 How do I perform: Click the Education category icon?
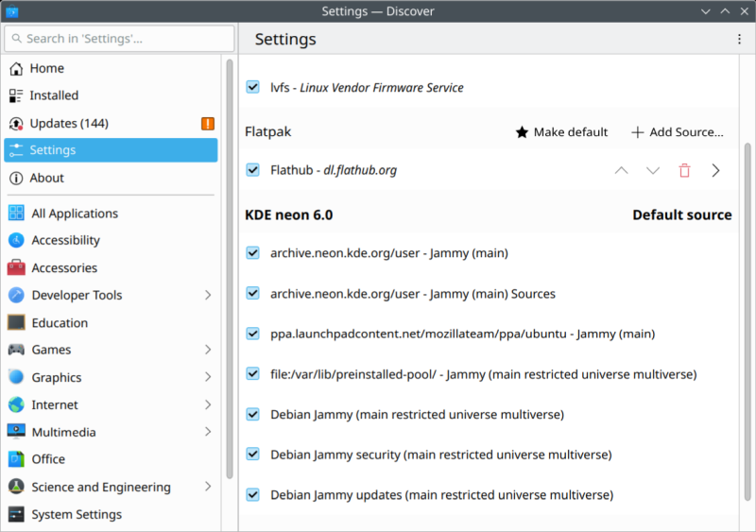(16, 323)
